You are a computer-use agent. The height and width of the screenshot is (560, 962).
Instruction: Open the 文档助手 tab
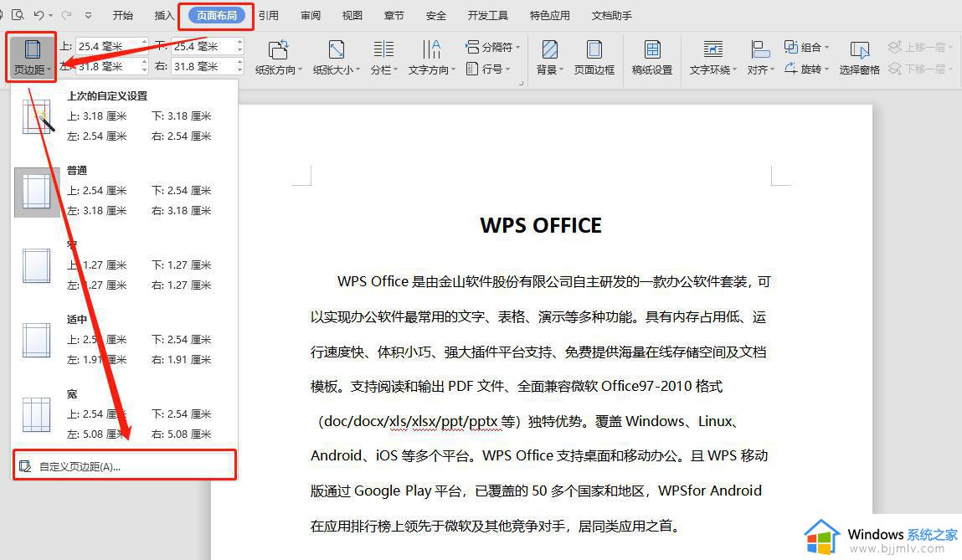(x=612, y=15)
